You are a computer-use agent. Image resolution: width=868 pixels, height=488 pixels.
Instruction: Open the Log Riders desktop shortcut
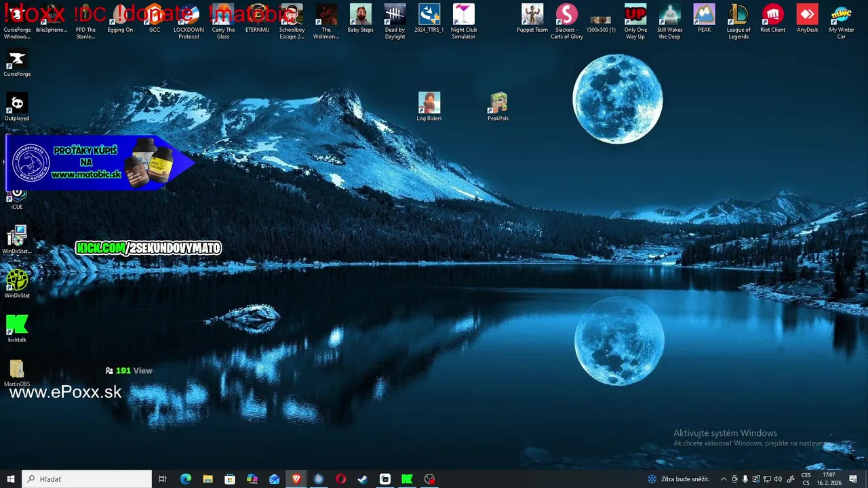(429, 107)
